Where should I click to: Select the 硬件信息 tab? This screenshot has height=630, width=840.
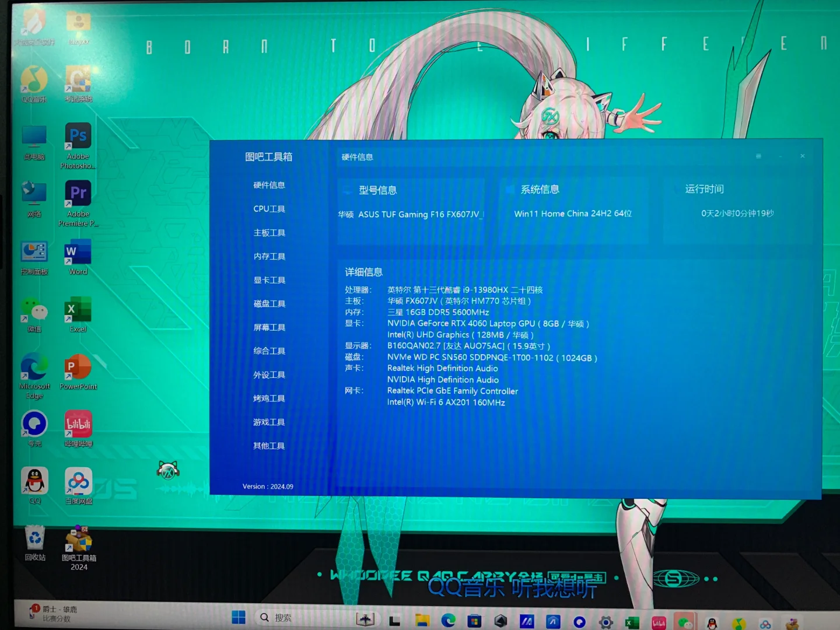click(x=269, y=185)
